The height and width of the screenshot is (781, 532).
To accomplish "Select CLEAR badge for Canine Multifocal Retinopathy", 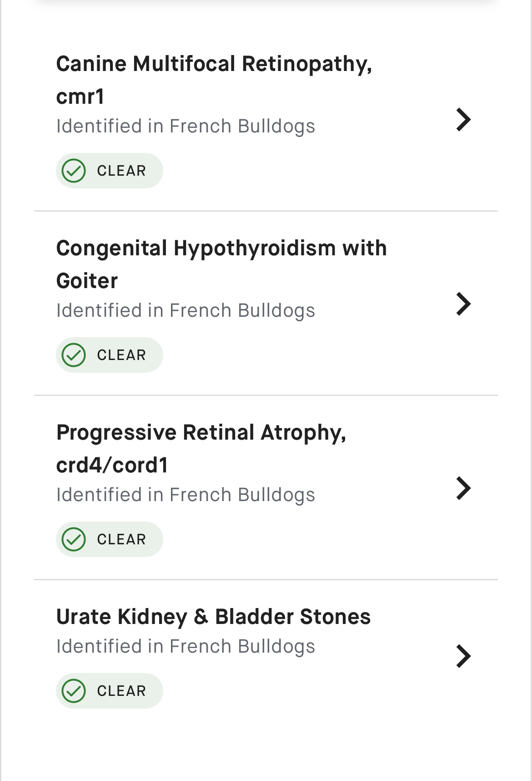I will tap(110, 171).
